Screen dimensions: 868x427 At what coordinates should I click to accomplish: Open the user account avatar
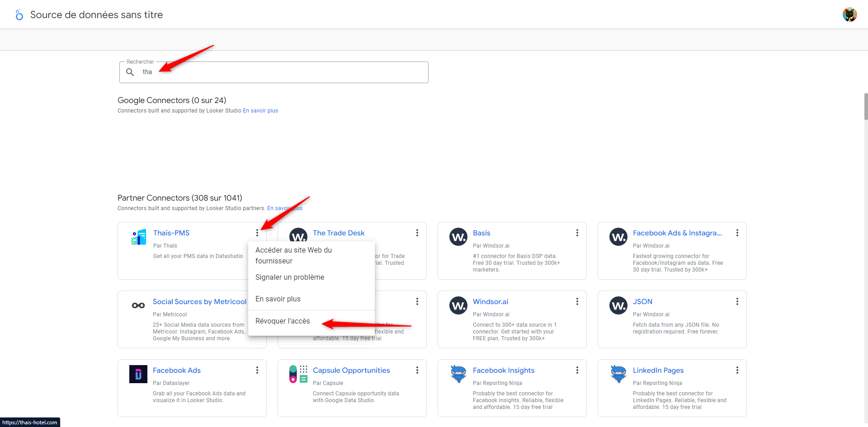pos(850,14)
